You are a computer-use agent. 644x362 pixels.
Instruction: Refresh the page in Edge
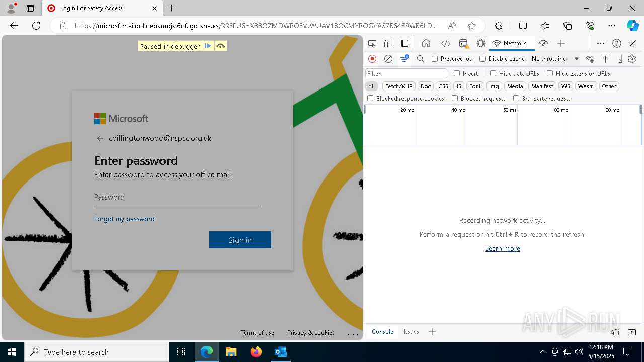[36, 26]
